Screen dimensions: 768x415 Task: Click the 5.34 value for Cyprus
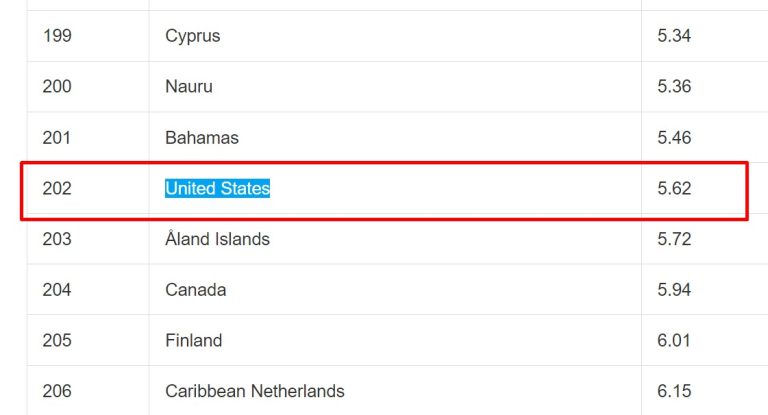point(674,36)
